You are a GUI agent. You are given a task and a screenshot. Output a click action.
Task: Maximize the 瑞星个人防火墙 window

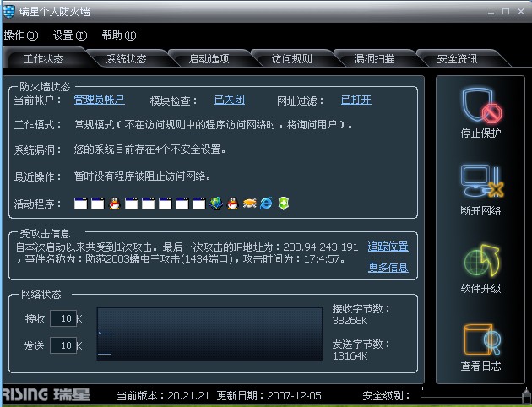tap(506, 12)
